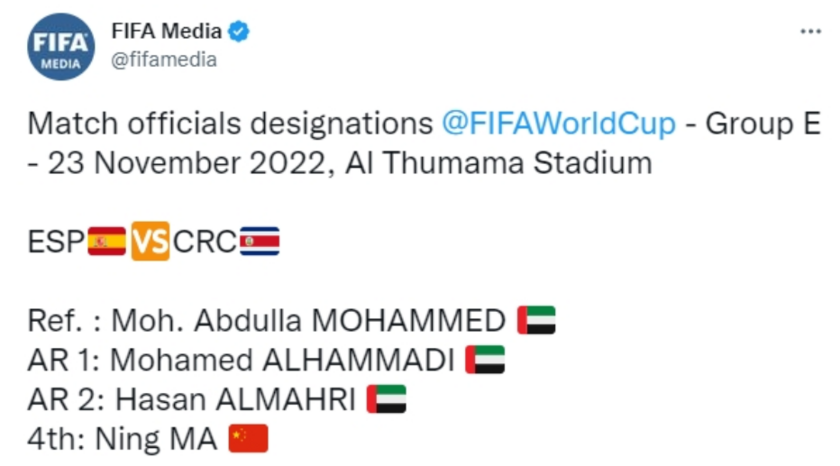Click the Costa Rica flag emoji

[x=260, y=242]
